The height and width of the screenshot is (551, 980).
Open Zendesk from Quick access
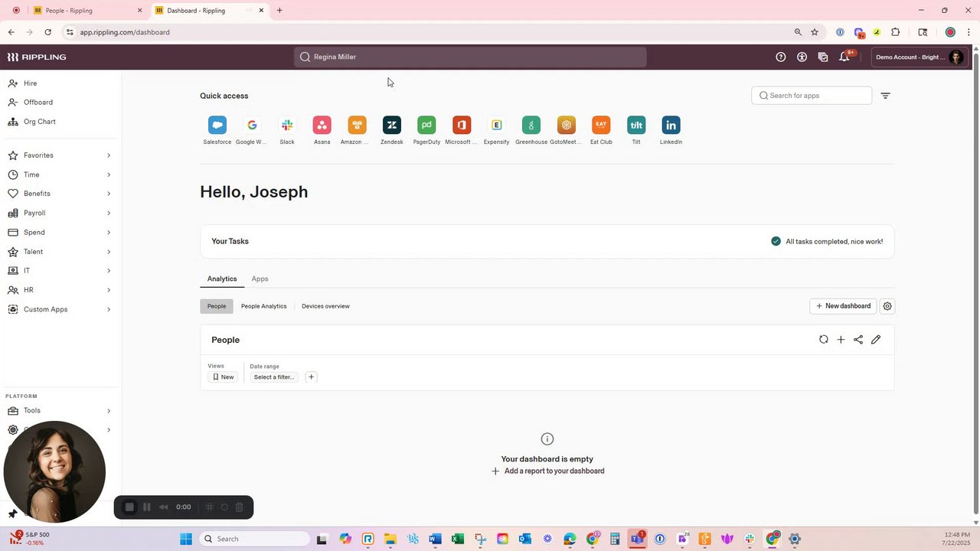click(x=392, y=125)
